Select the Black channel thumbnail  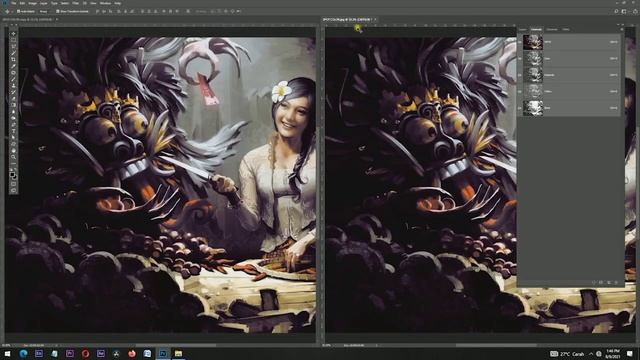(533, 108)
